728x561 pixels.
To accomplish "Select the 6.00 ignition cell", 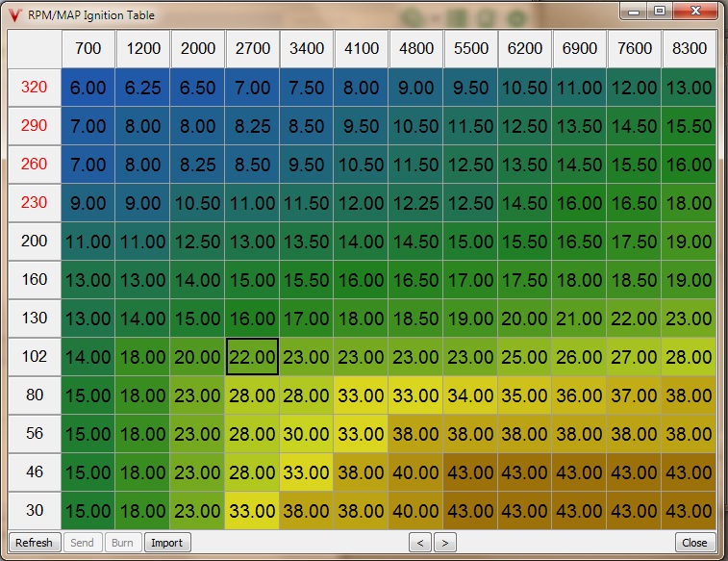I will click(x=88, y=88).
